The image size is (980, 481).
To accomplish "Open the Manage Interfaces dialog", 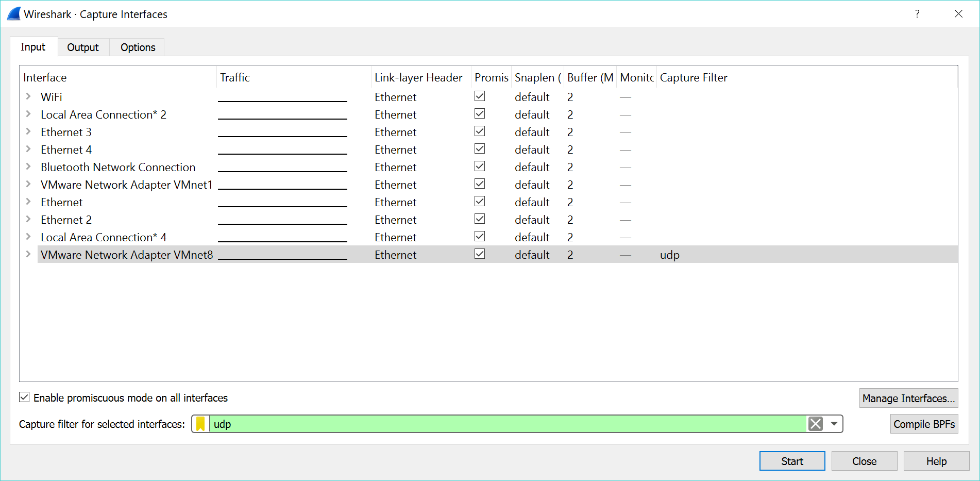I will coord(908,398).
